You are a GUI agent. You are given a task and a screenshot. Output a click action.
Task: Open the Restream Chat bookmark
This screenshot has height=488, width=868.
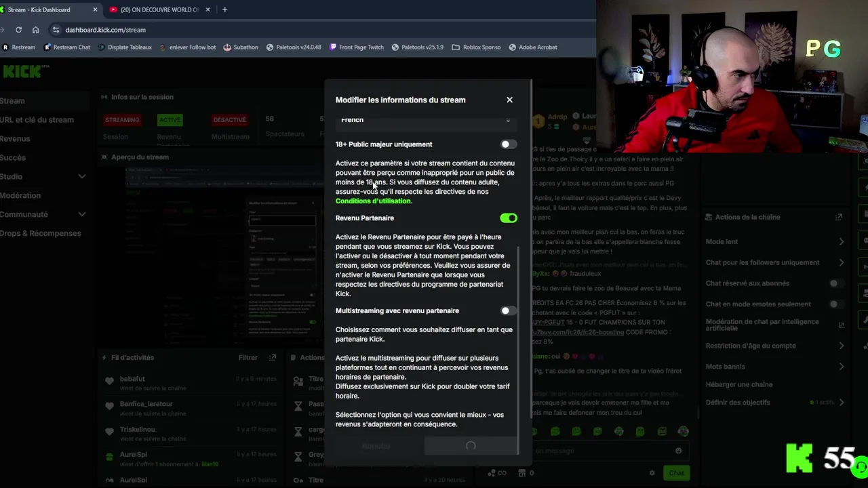(x=66, y=47)
